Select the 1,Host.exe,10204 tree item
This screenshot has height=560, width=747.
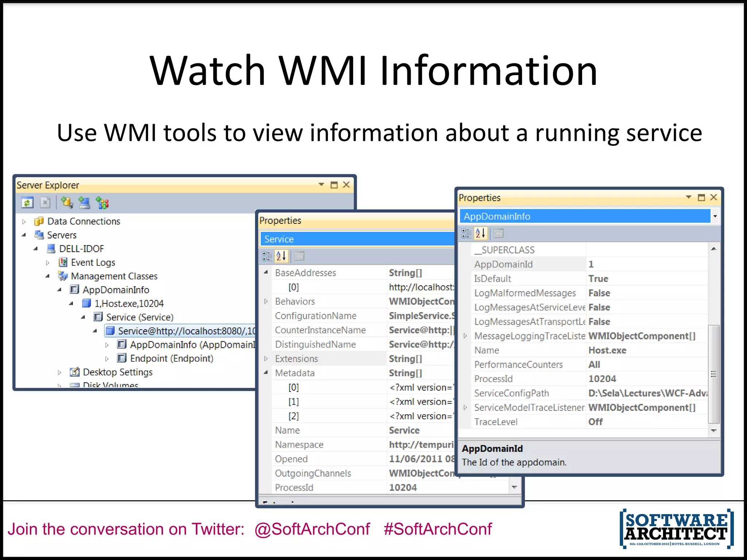click(129, 303)
